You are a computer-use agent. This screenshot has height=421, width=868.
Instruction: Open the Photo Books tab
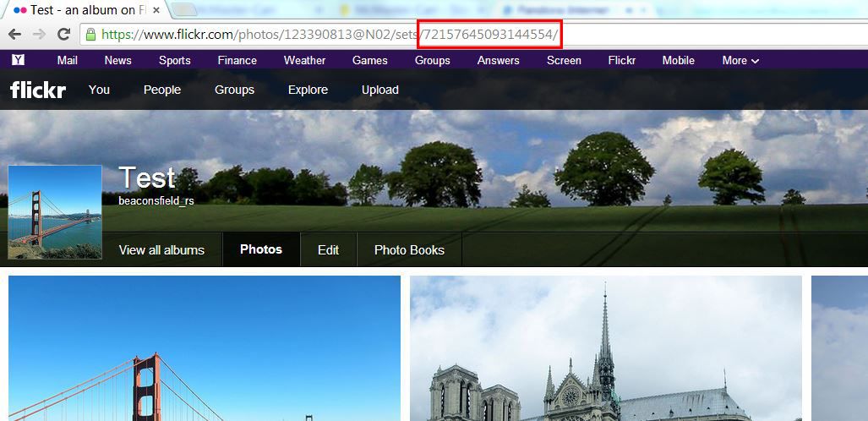409,250
